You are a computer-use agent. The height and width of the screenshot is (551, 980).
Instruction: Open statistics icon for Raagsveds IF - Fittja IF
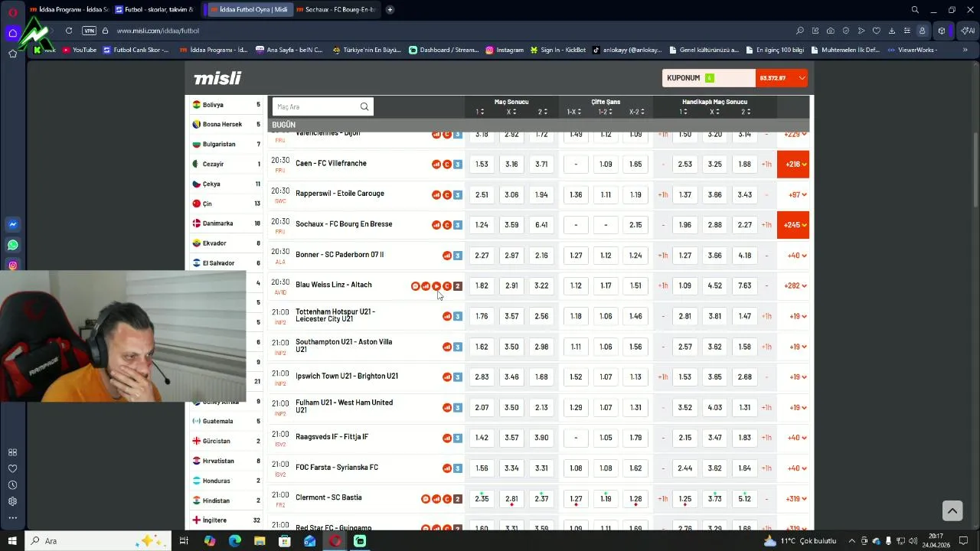click(447, 439)
